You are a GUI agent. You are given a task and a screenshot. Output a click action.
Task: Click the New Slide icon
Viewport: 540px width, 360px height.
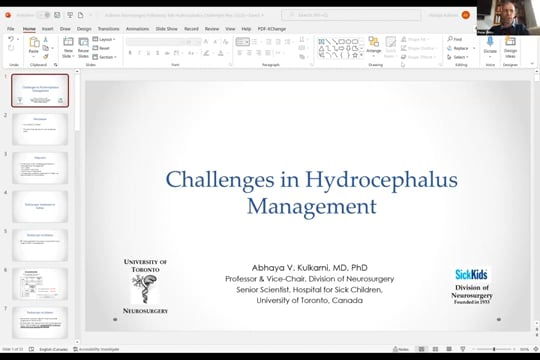tap(68, 42)
